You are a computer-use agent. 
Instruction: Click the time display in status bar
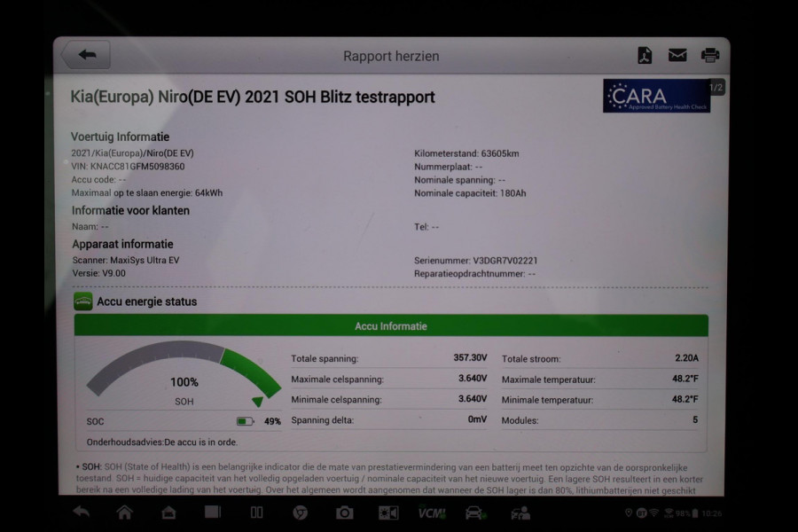[712, 513]
